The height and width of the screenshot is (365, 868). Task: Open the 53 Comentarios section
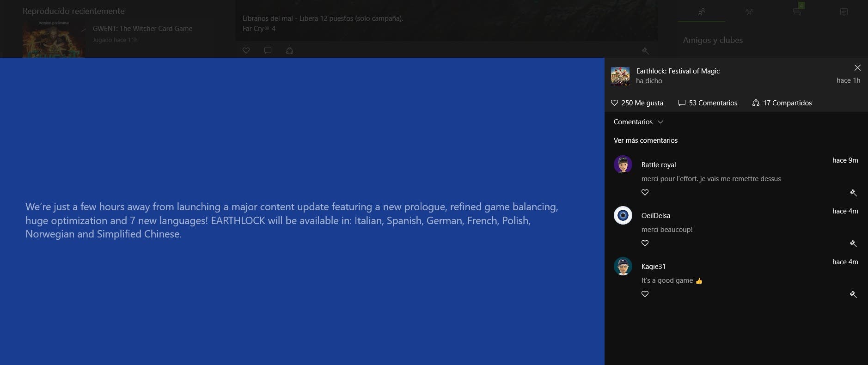(708, 103)
